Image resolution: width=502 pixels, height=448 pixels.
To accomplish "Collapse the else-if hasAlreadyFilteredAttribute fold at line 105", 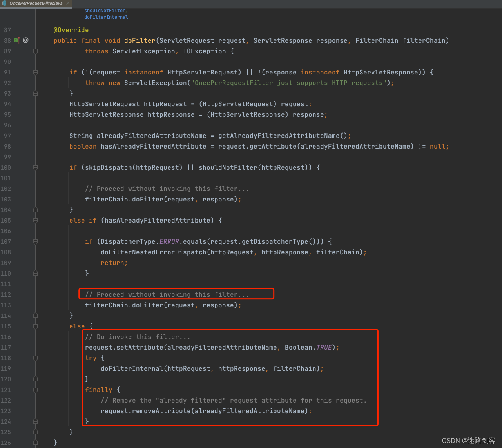I will point(35,220).
